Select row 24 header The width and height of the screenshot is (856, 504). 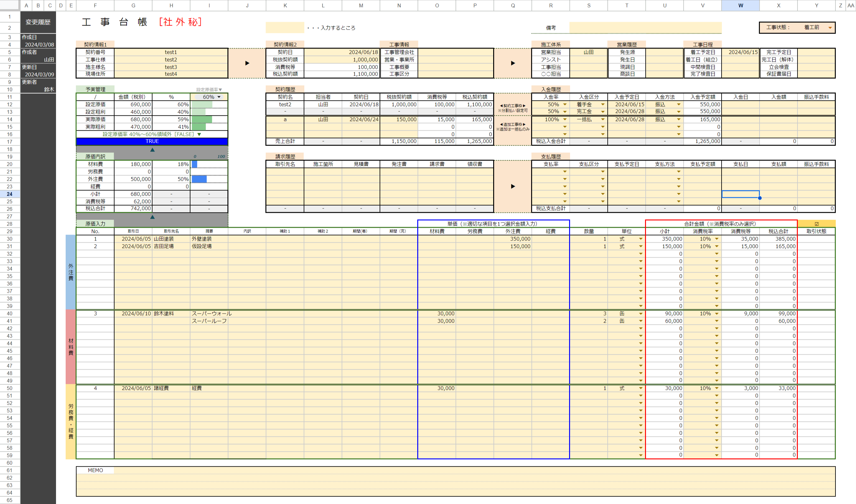click(10, 194)
